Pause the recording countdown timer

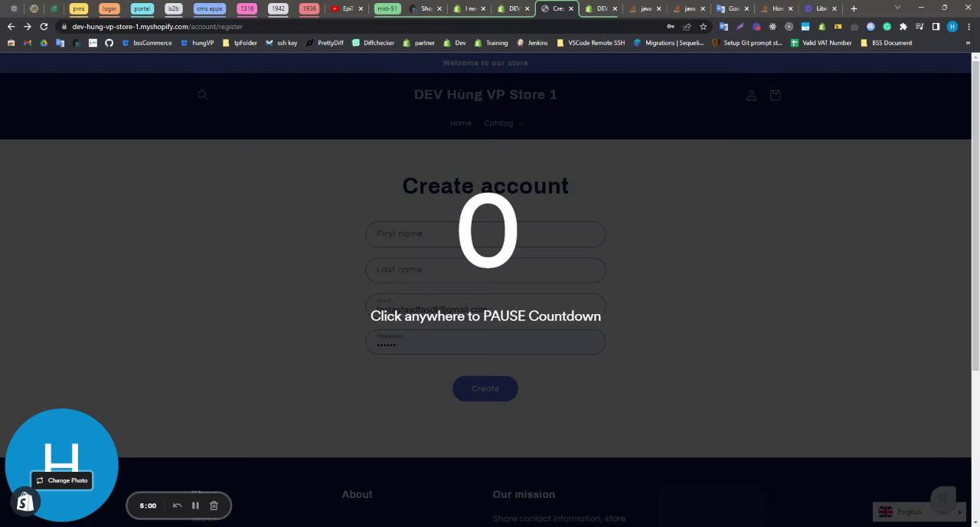point(195,506)
